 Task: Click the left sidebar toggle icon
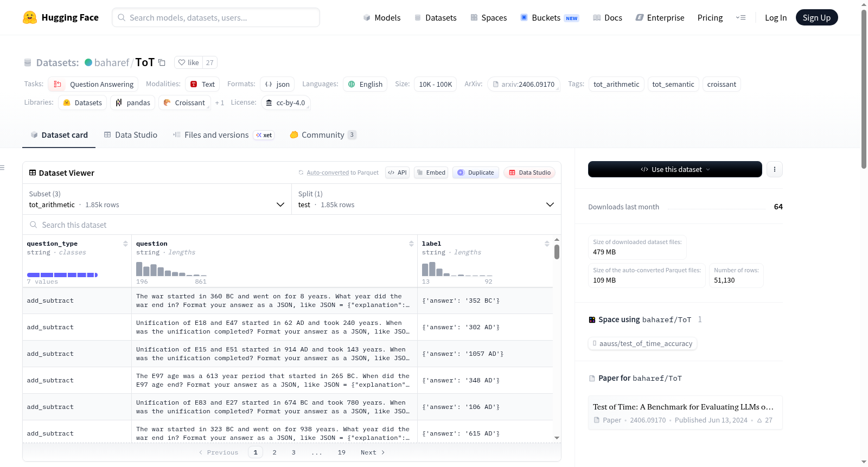2,168
